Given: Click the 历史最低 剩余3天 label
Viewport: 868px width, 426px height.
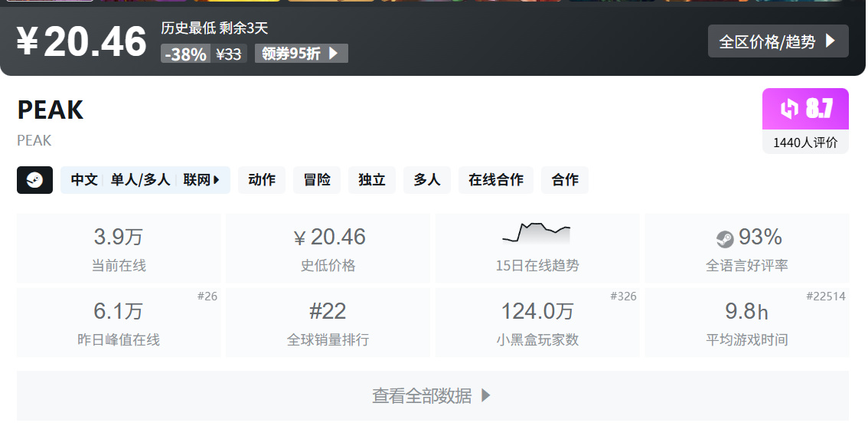Looking at the screenshot, I should (x=215, y=28).
